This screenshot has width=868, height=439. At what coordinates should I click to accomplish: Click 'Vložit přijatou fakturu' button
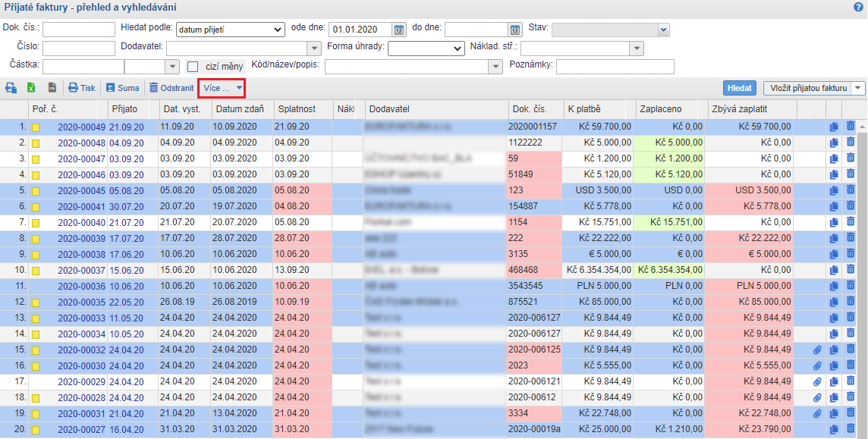(807, 88)
